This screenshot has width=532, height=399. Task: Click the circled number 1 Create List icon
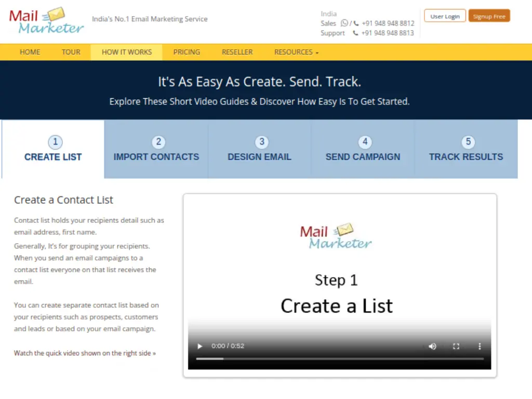[55, 142]
